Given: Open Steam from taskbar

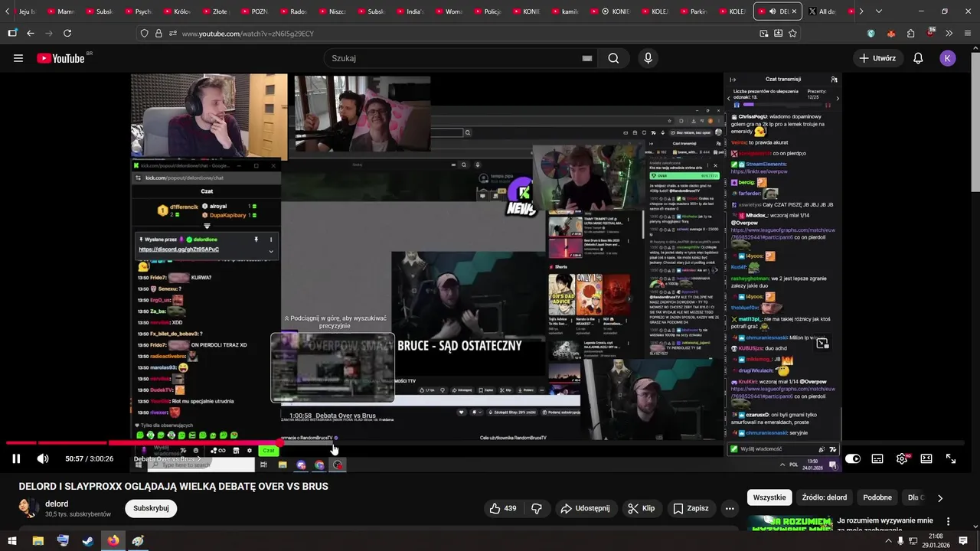Looking at the screenshot, I should 88,540.
